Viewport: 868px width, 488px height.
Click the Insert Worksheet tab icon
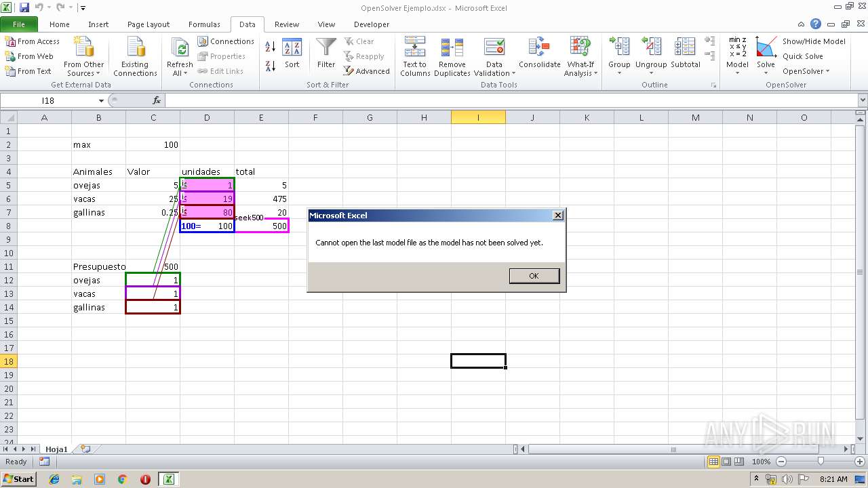[85, 449]
